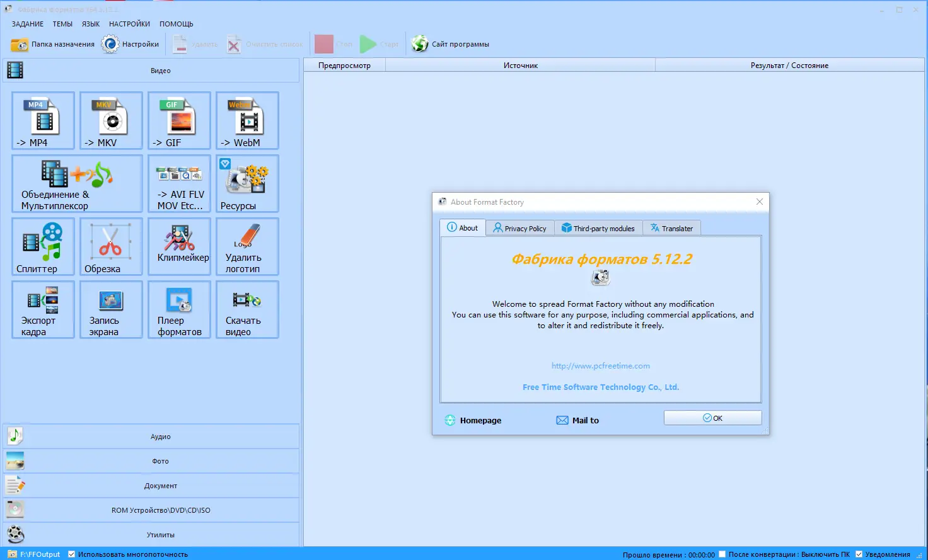Open the MKV converter
The width and height of the screenshot is (928, 560).
(110, 120)
